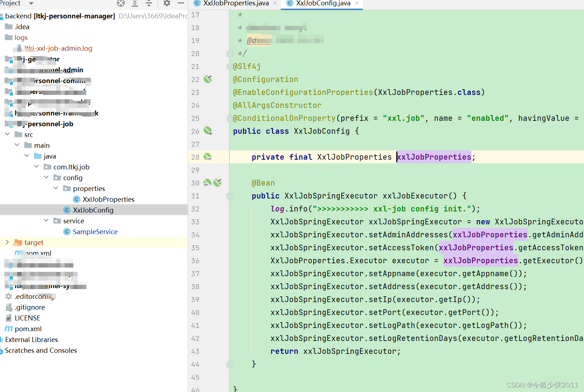Open the Project view dropdown arrow

(31, 3)
